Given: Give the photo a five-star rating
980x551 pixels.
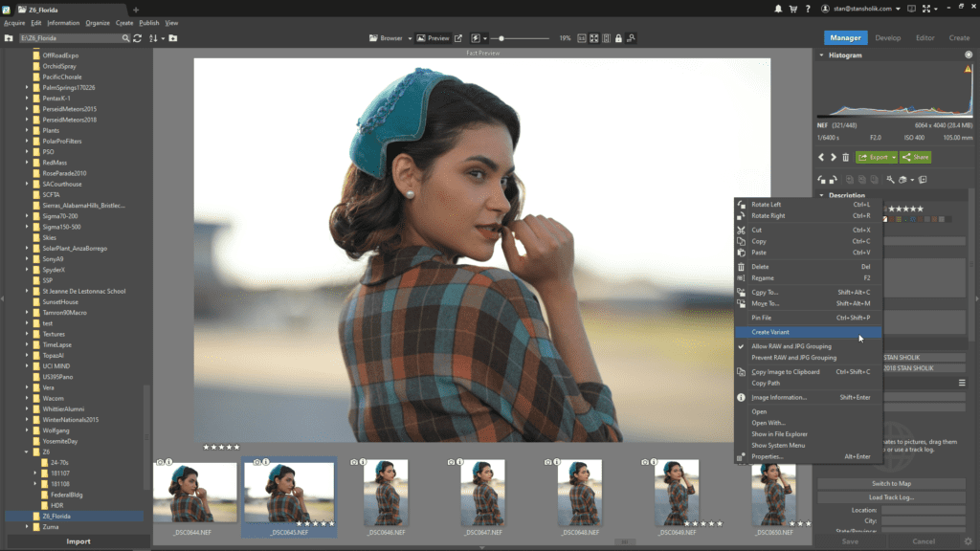Looking at the screenshot, I should 921,209.
